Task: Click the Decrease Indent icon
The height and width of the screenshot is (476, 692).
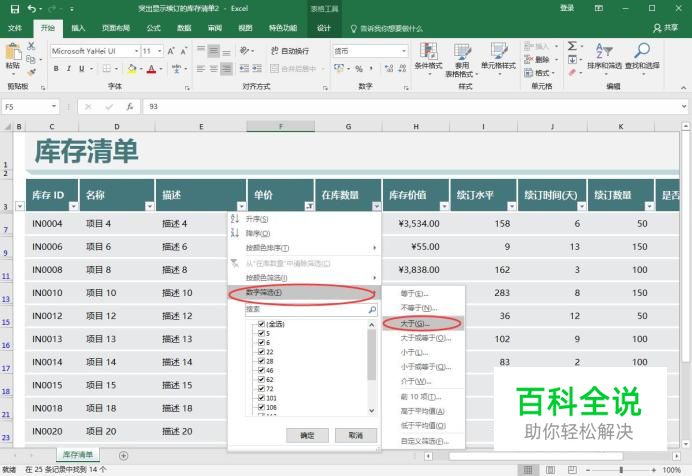Action: point(244,68)
